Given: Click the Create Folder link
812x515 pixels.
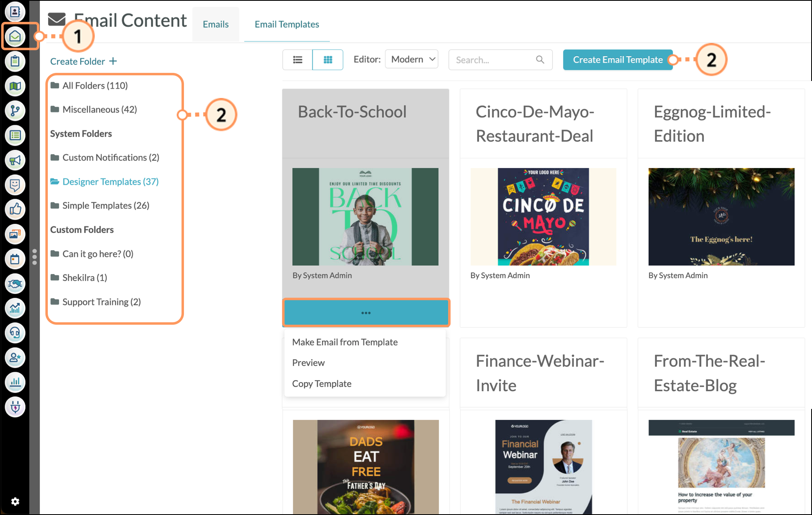Looking at the screenshot, I should pos(83,62).
